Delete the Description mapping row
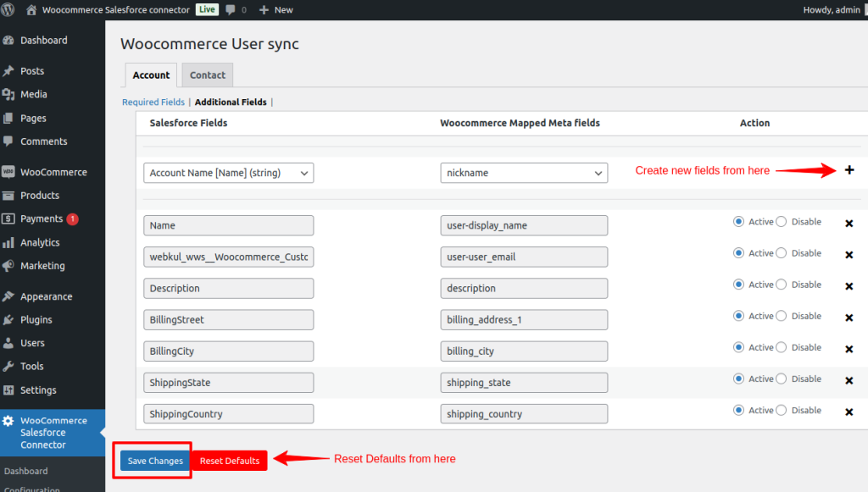 tap(849, 286)
